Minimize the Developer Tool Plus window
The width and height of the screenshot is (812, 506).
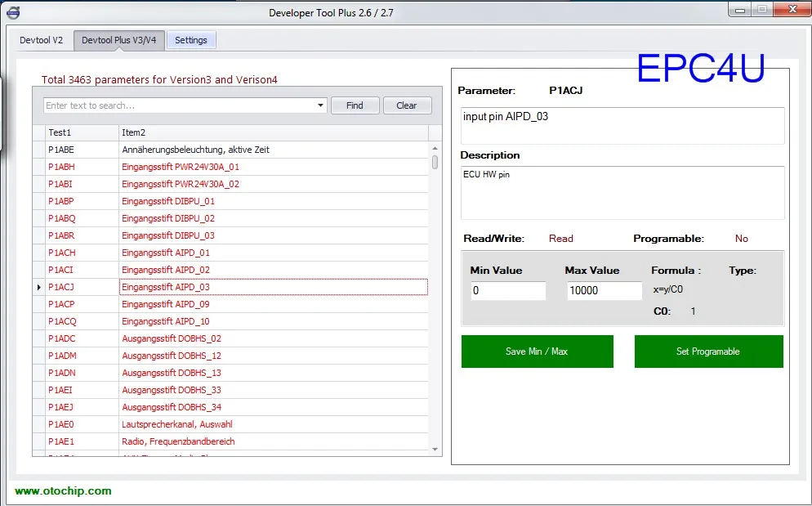[x=741, y=10]
